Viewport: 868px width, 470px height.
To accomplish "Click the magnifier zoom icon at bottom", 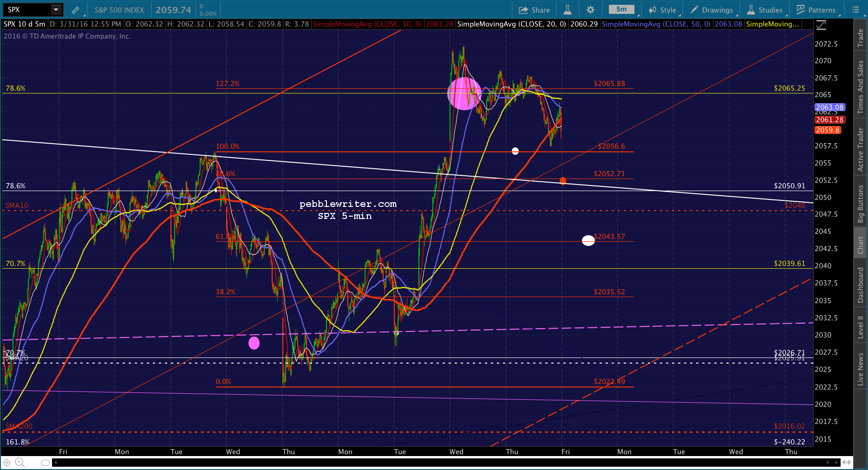I will coord(20,462).
